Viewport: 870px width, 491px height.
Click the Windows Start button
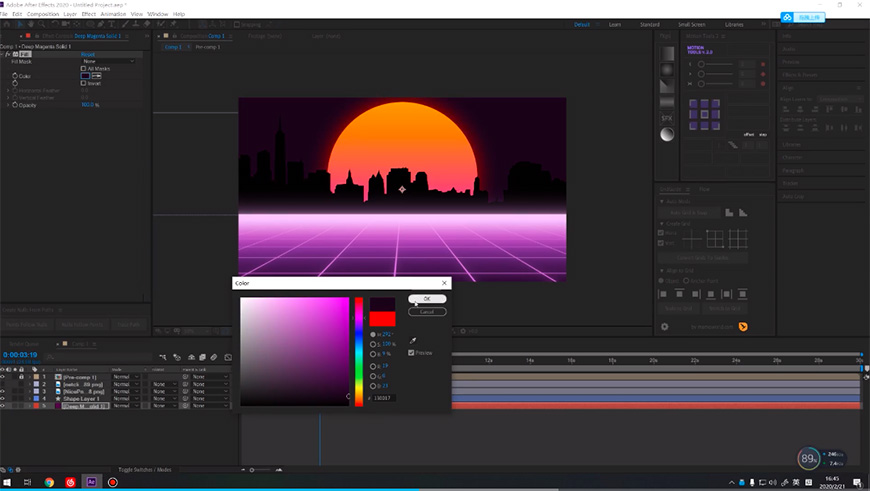click(7, 482)
